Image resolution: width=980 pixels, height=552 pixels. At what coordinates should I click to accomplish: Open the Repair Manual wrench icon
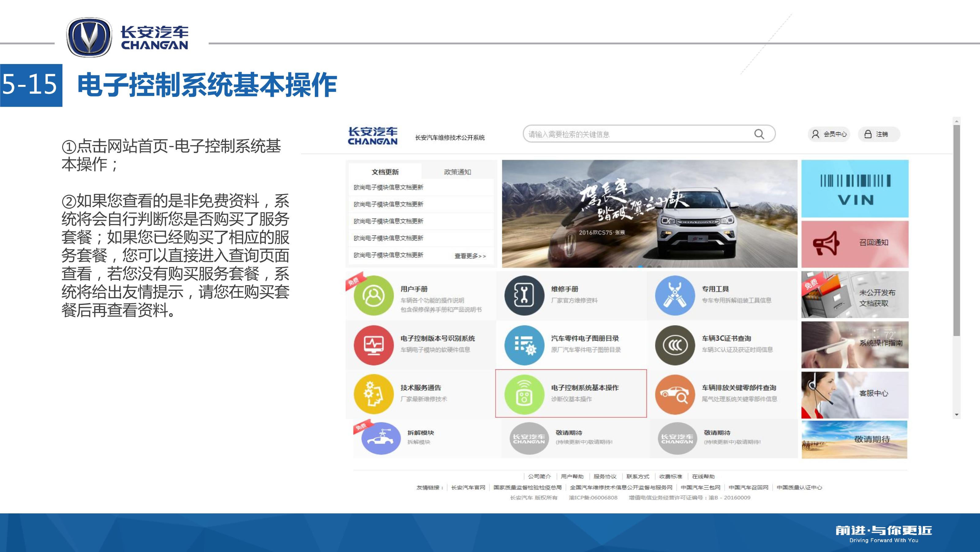tap(524, 296)
